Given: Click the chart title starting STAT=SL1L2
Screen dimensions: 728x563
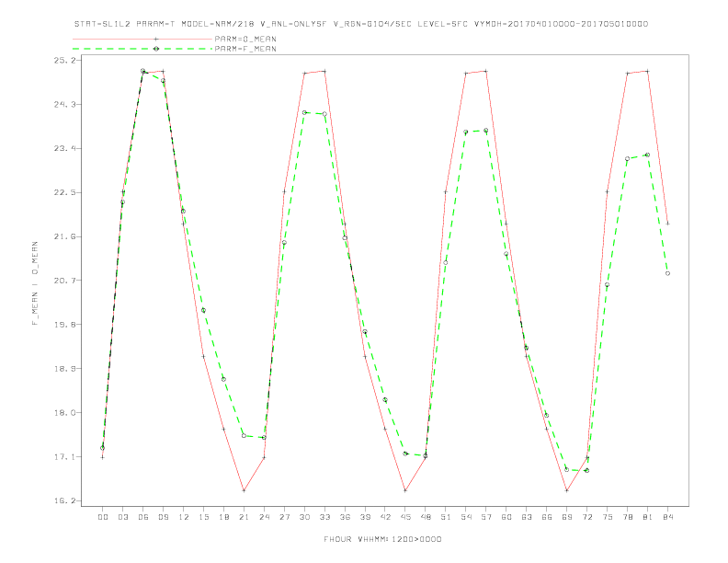Looking at the screenshot, I should point(361,24).
